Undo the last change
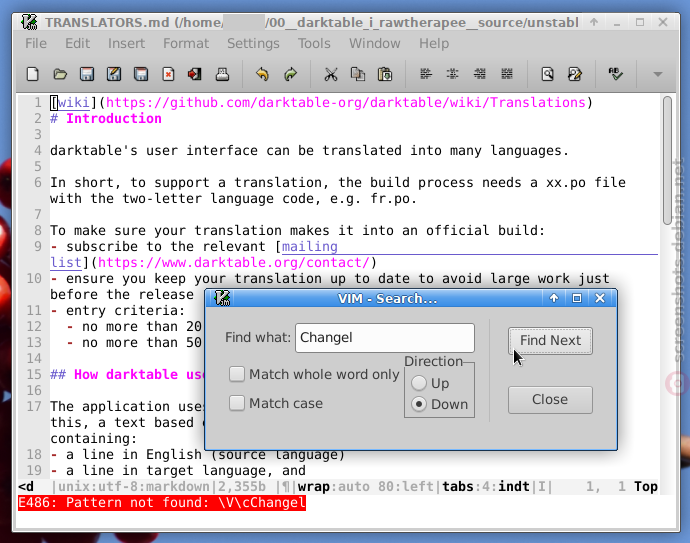The height and width of the screenshot is (543, 690). (x=262, y=74)
